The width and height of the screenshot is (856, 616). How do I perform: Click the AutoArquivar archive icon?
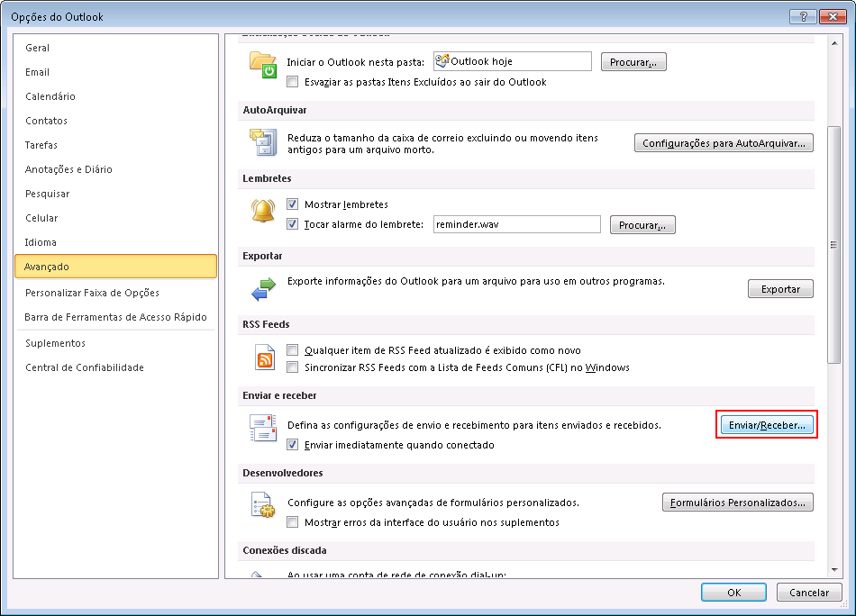coord(263,142)
